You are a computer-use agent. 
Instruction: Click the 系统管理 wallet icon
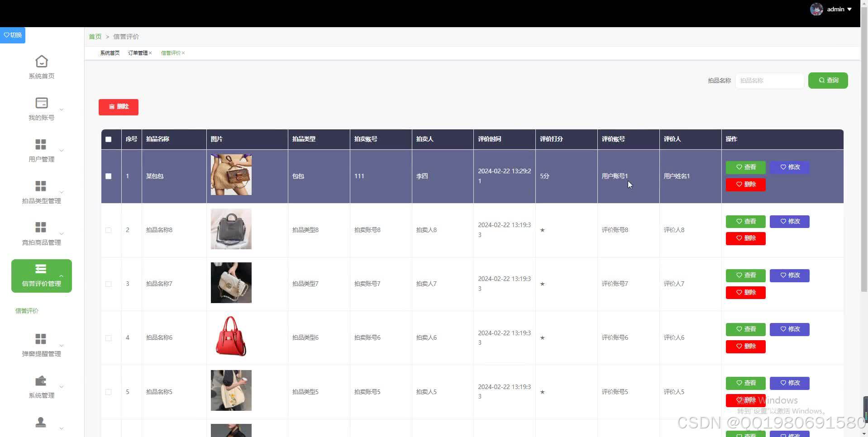point(41,380)
